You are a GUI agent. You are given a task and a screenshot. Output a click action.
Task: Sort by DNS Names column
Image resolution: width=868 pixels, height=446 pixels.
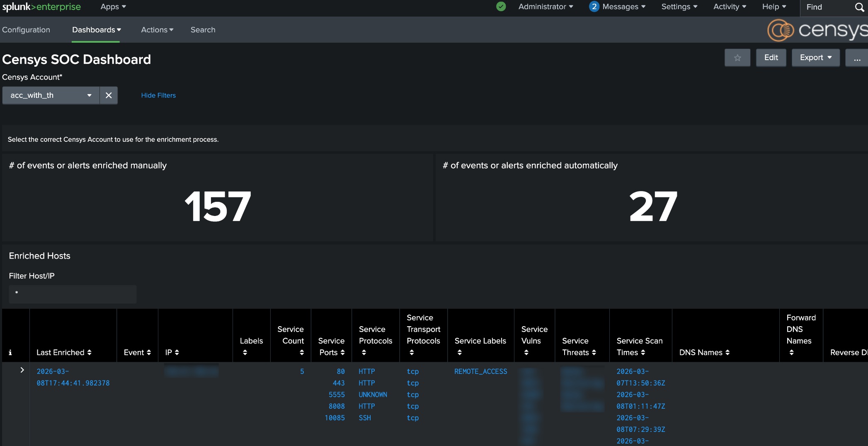(704, 352)
